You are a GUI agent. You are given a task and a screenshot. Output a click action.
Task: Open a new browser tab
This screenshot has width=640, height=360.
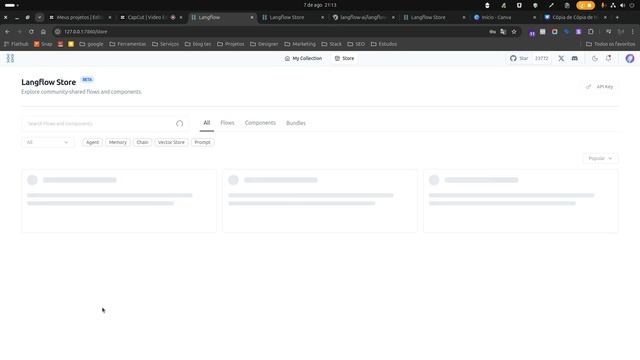617,17
